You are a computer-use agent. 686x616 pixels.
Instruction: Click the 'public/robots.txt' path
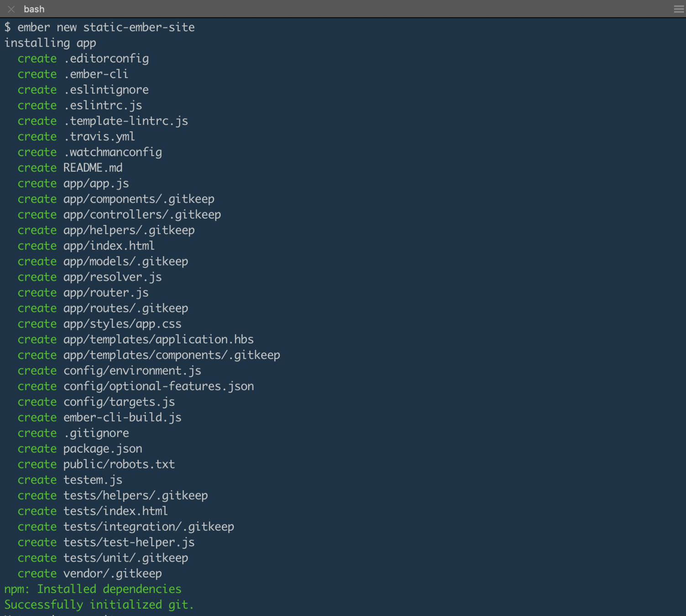[x=120, y=464]
